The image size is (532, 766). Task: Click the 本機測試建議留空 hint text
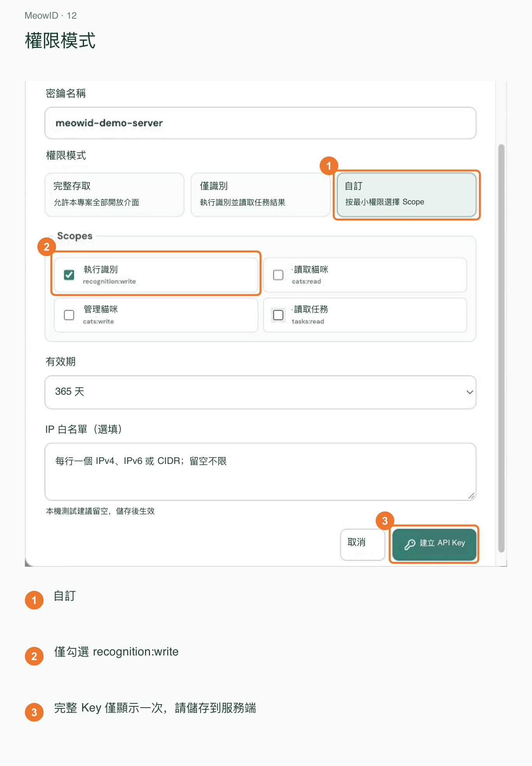click(x=100, y=511)
